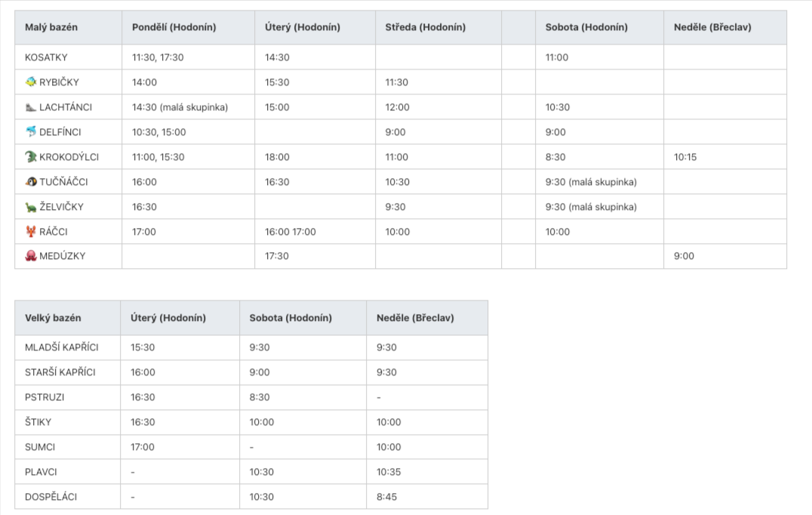Click the Malý bazén column header
Screen dimensions: 812x515
51,27
